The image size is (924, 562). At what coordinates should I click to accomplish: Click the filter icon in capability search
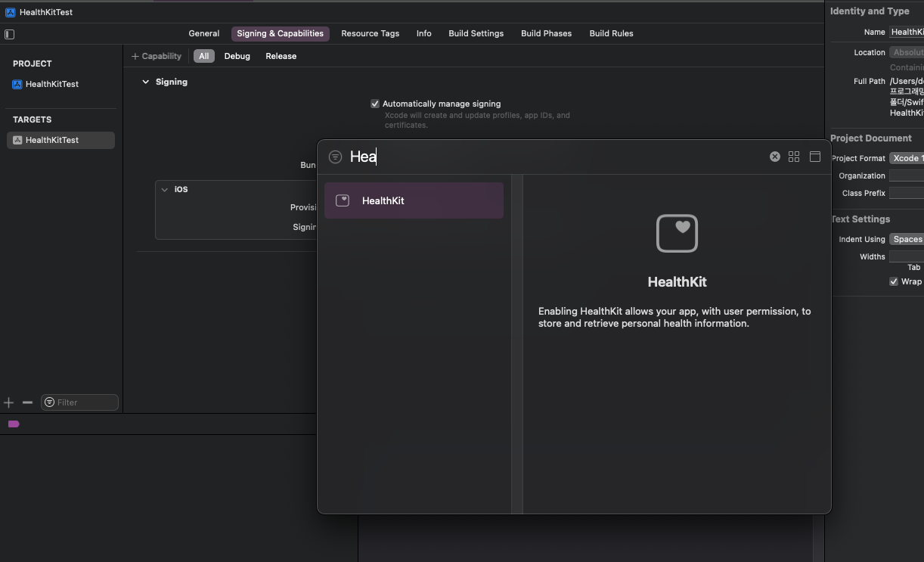(x=335, y=157)
